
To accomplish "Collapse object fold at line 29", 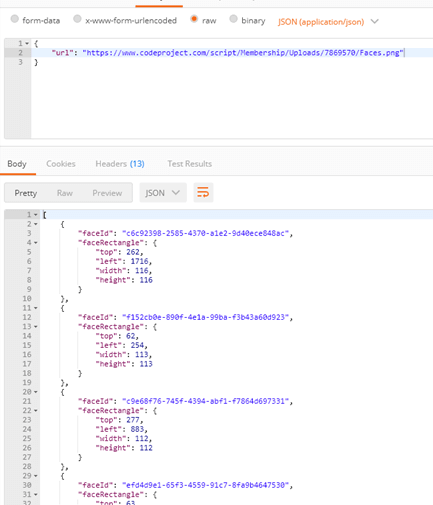I will point(35,476).
